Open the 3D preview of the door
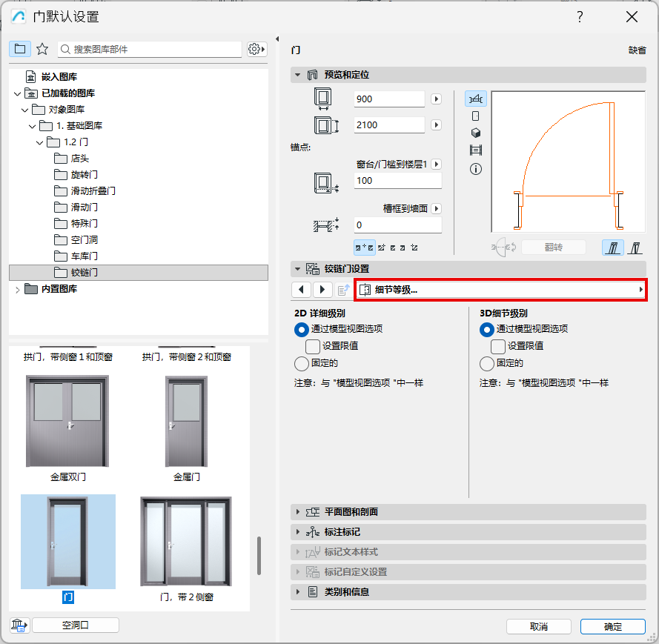This screenshot has width=659, height=644. click(475, 132)
